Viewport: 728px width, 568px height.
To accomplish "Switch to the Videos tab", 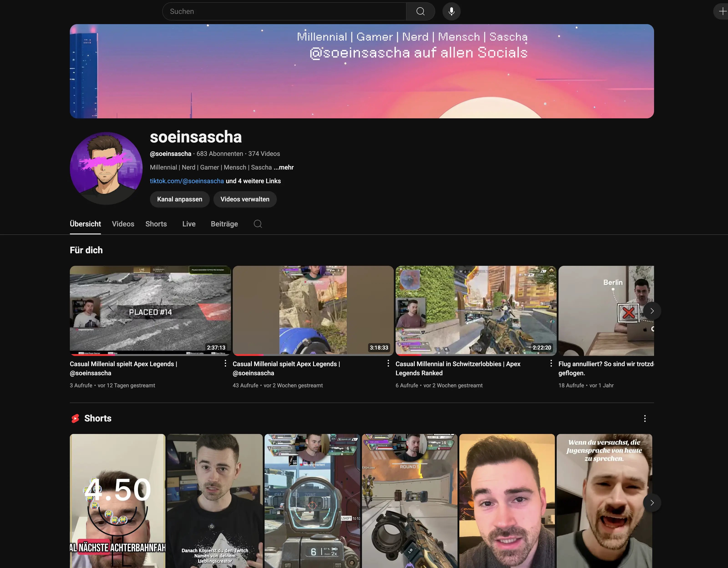I will (123, 224).
